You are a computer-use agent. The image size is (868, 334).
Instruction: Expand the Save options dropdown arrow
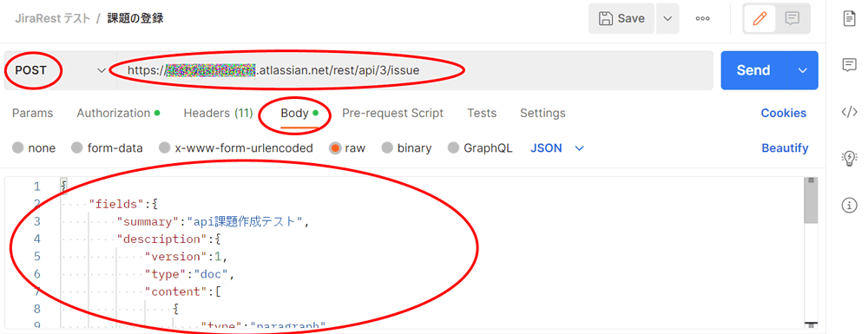(667, 18)
